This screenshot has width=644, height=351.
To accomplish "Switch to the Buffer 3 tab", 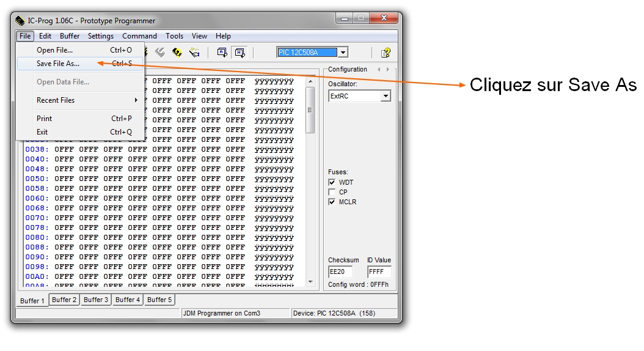I will pyautogui.click(x=96, y=300).
